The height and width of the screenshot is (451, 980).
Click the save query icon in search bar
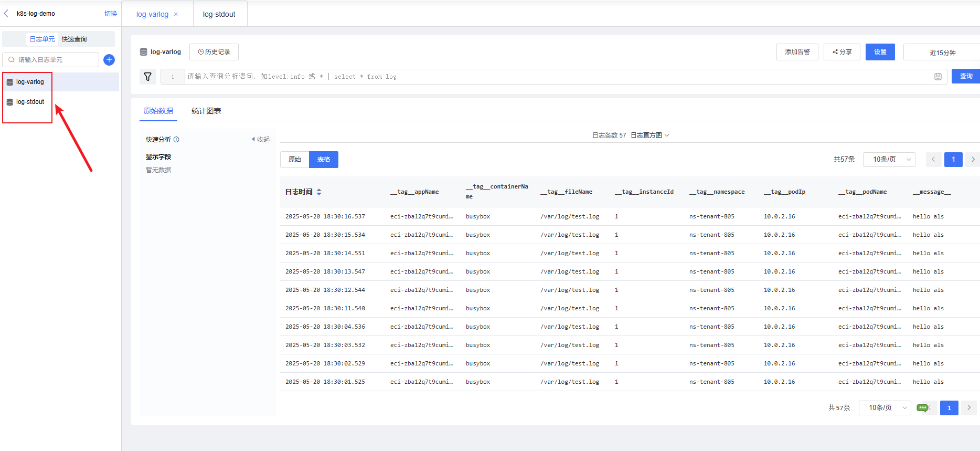[x=938, y=77]
